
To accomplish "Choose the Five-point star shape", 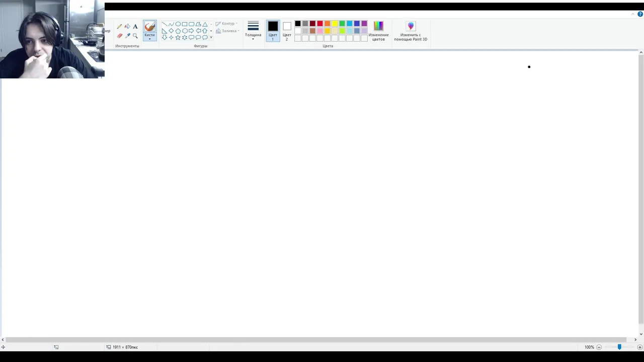I will click(x=178, y=37).
